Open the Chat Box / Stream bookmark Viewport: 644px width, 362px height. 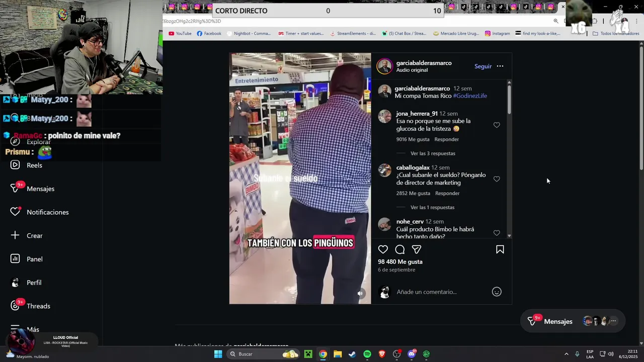tap(404, 34)
